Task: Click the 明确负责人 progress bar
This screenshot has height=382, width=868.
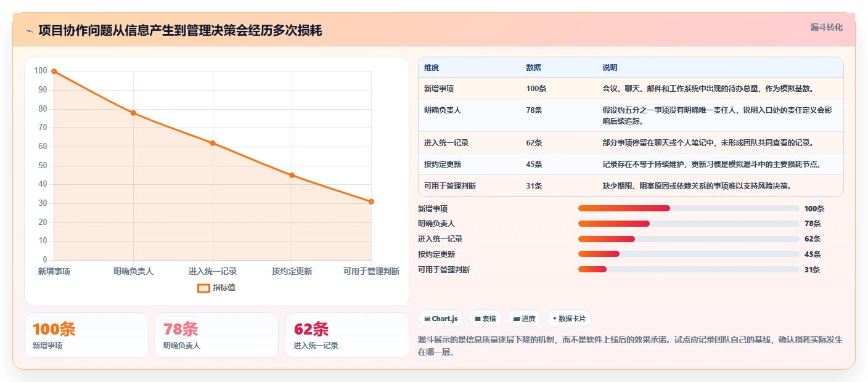Action: [x=689, y=224]
